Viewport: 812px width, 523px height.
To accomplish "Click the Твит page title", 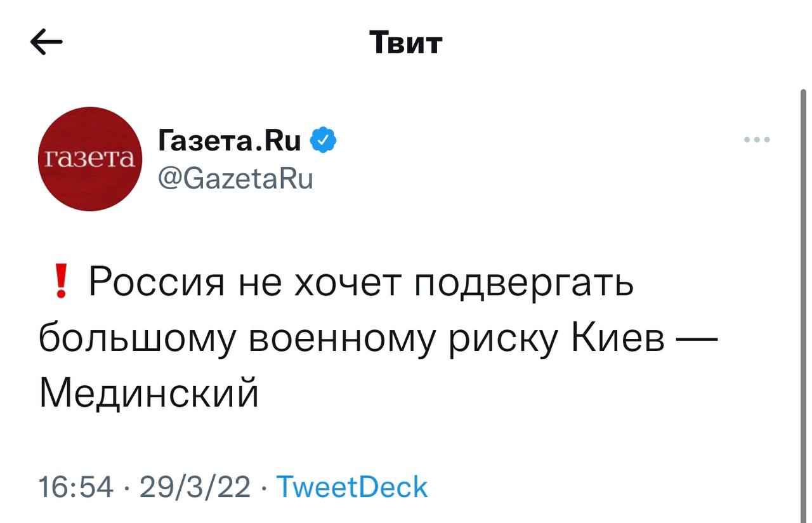I will pos(406,43).
